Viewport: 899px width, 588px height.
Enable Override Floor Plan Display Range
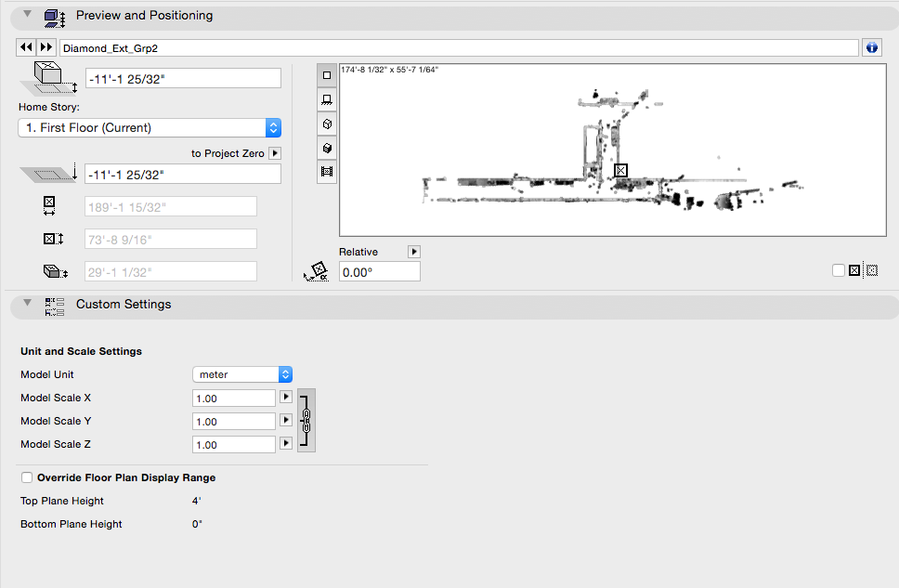(27, 477)
